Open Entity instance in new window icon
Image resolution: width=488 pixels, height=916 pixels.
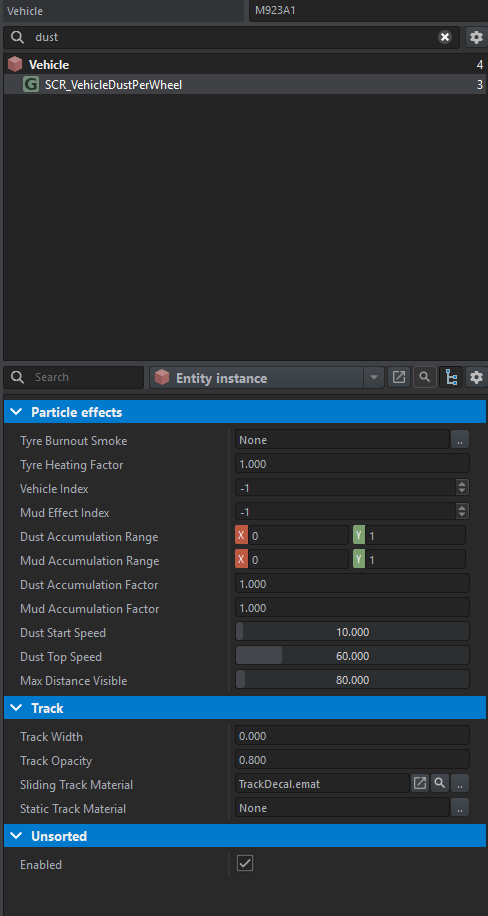click(399, 377)
